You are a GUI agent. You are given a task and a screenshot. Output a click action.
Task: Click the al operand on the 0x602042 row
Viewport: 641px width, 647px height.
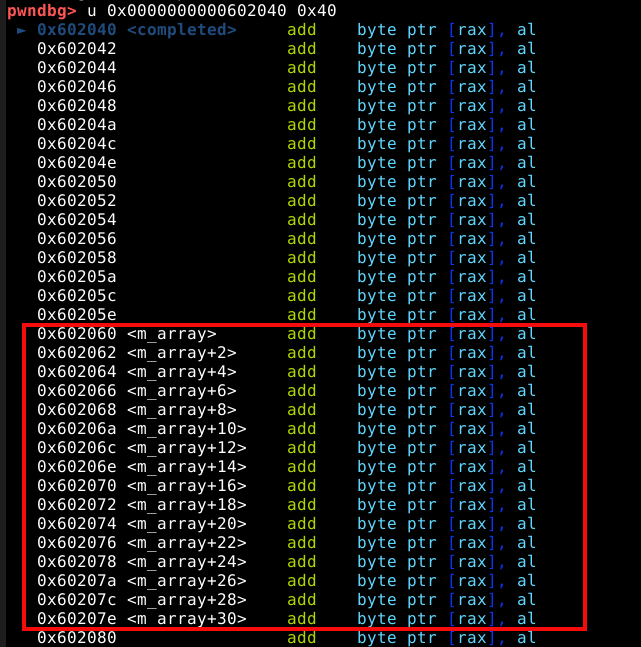coord(526,49)
